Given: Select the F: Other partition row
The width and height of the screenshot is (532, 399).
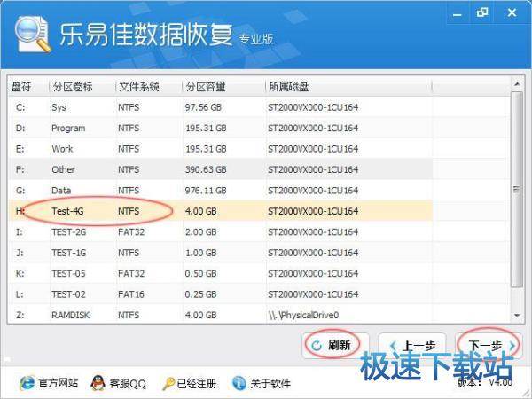Looking at the screenshot, I should [221, 169].
